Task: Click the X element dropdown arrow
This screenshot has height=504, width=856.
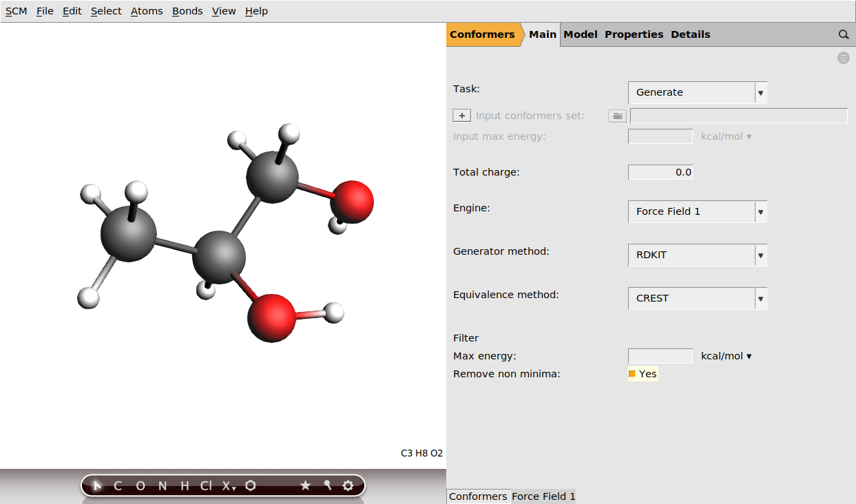Action: (234, 489)
